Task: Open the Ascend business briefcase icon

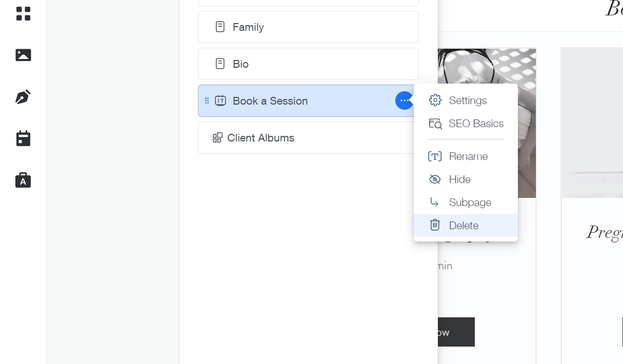Action: (23, 180)
